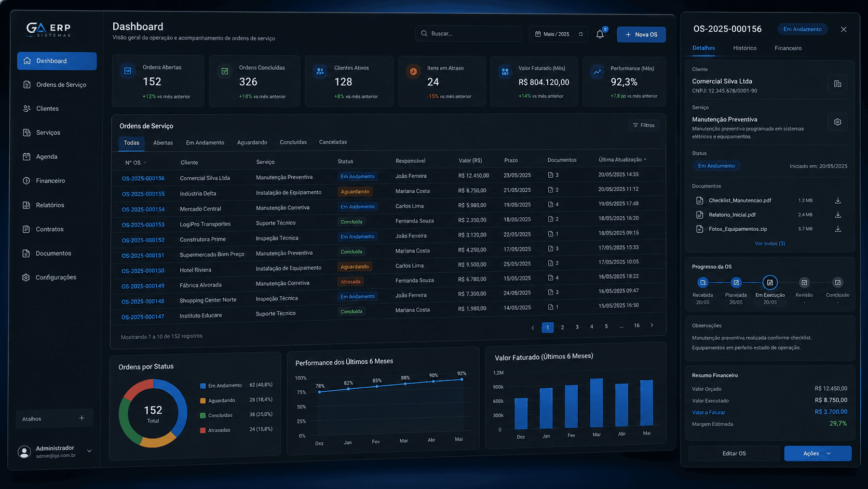Go to Clientes in the sidebar
This screenshot has width=868, height=489.
(x=57, y=109)
